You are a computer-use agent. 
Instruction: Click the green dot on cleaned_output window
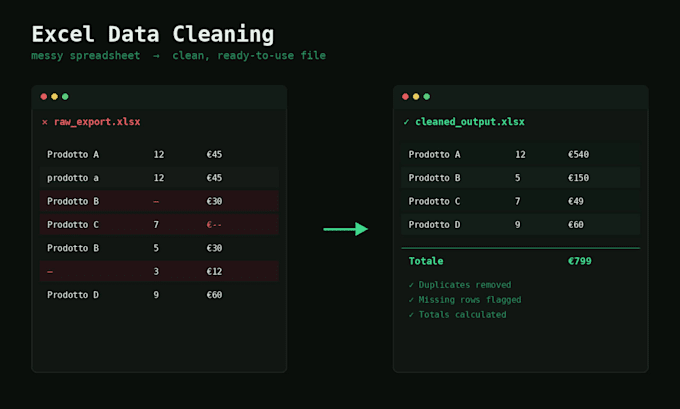coord(427,96)
